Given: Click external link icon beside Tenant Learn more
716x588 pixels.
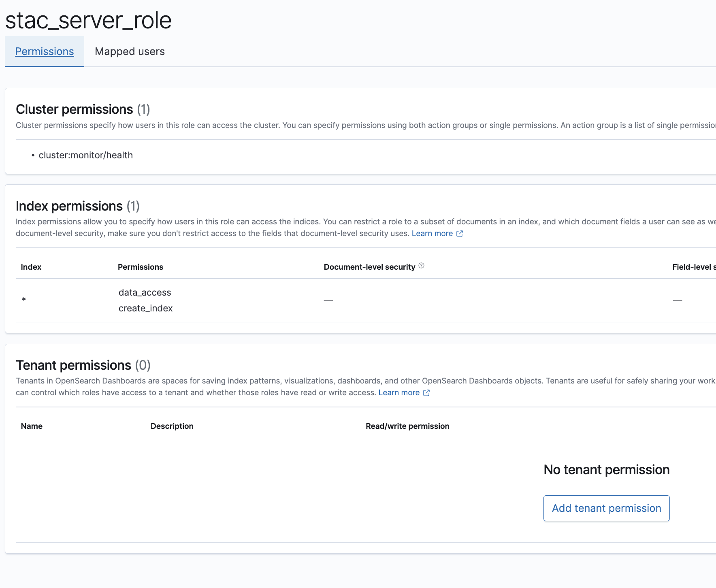Looking at the screenshot, I should (x=426, y=393).
